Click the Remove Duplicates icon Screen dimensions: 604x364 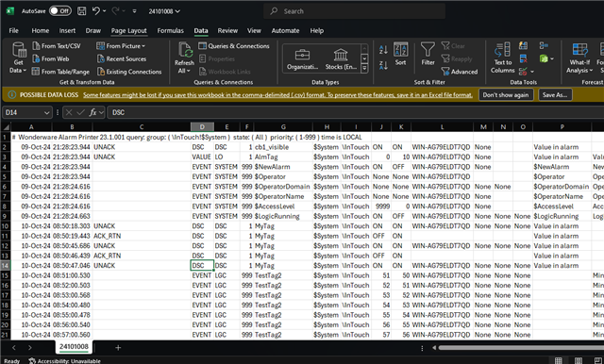click(x=523, y=58)
